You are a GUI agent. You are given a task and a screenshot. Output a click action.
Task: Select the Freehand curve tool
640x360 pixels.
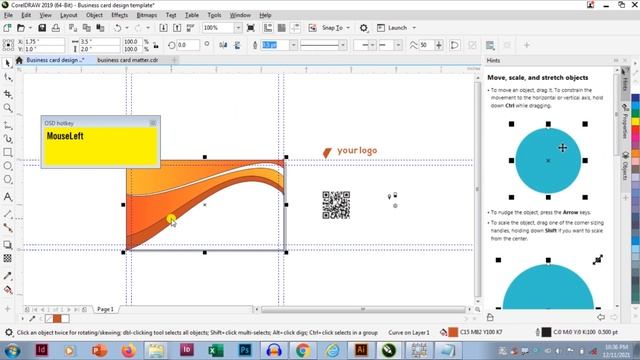(7, 125)
